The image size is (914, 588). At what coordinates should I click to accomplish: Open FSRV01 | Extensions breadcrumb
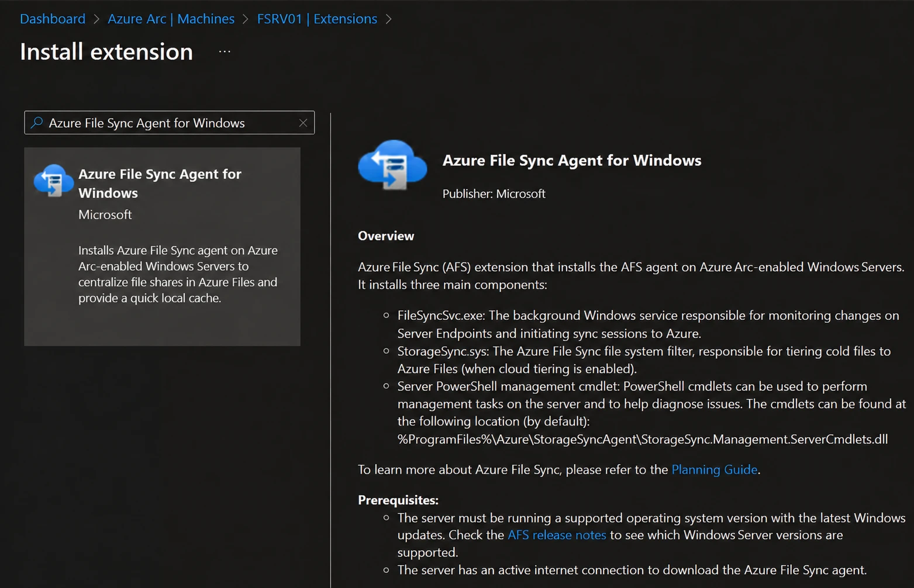click(x=317, y=19)
